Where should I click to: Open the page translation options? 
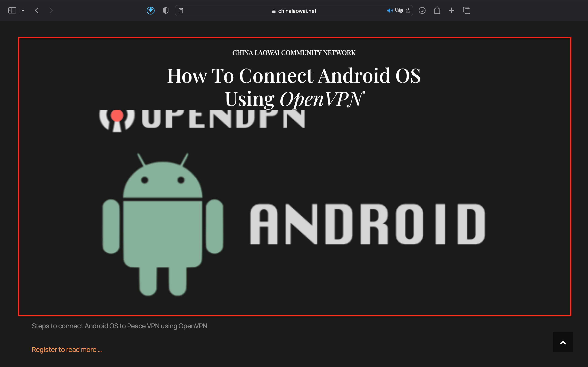[x=399, y=11]
